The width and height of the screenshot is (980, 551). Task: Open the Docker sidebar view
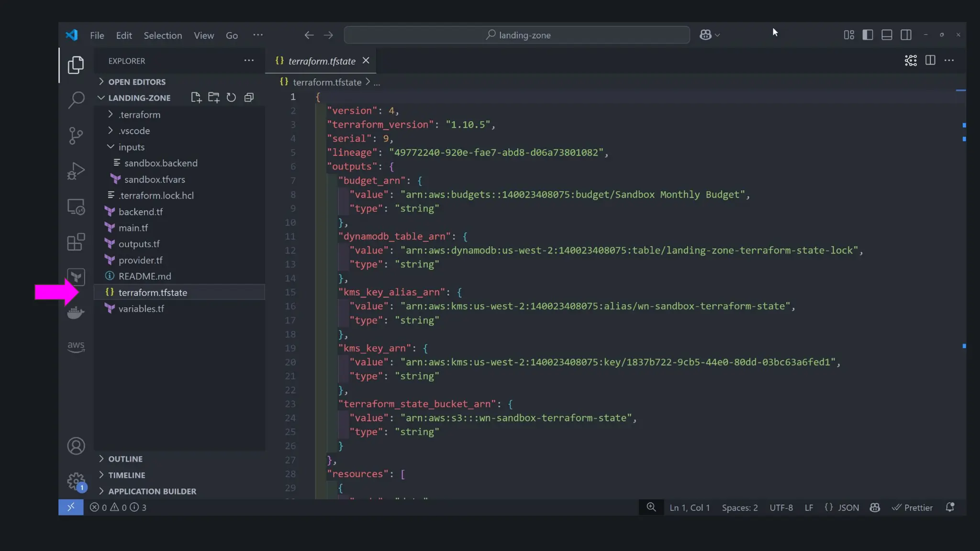click(x=76, y=313)
